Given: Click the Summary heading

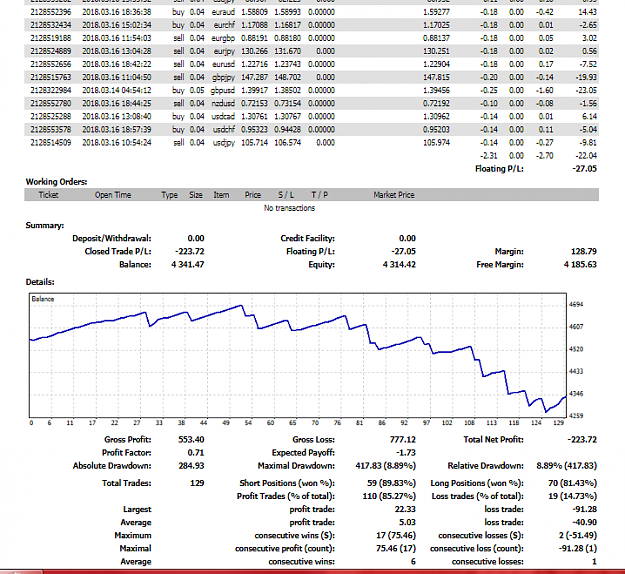Looking at the screenshot, I should click(45, 226).
